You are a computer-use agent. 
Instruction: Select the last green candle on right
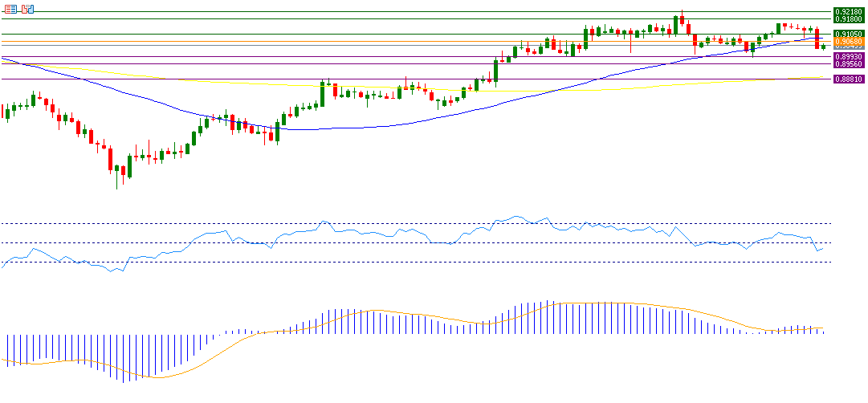(x=823, y=47)
